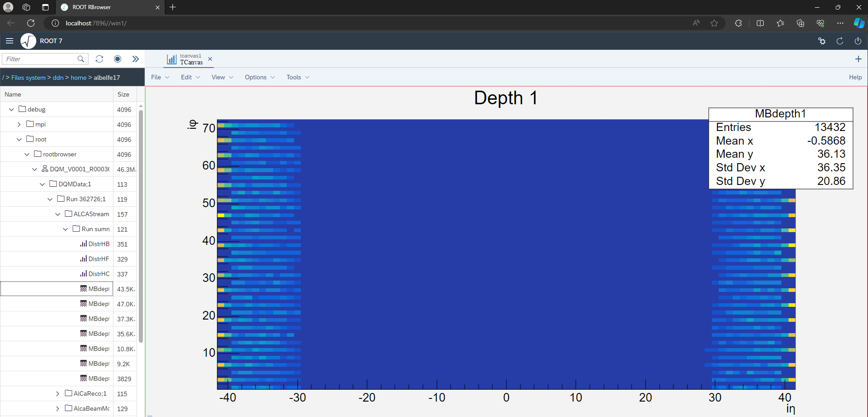Click in the Filter input field

coord(40,59)
